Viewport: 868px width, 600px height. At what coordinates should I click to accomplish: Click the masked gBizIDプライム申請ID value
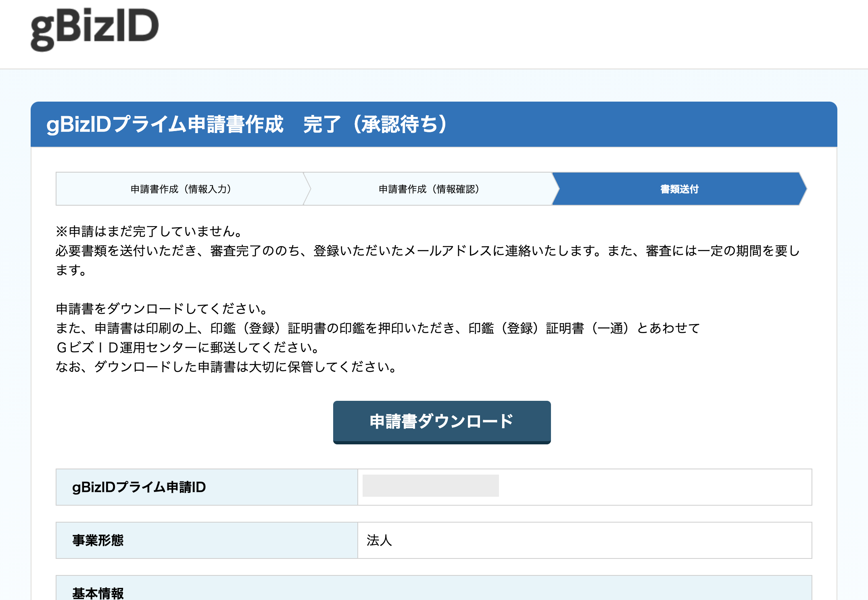click(x=430, y=486)
